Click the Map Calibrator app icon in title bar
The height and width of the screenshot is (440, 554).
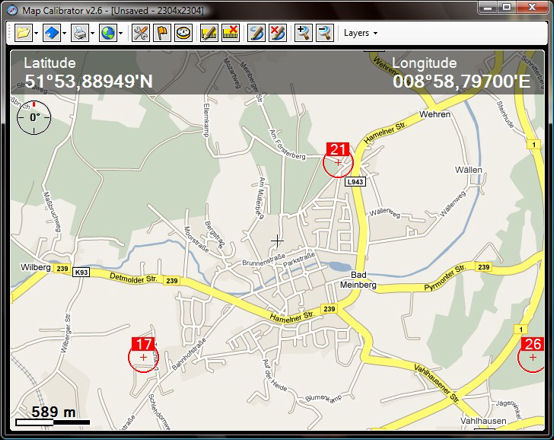(x=12, y=10)
